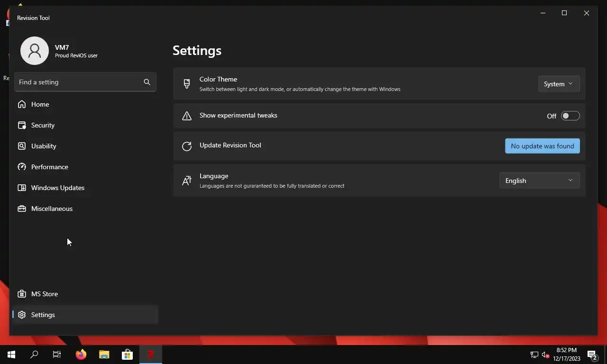The height and width of the screenshot is (364, 607).
Task: Open the Language English dropdown
Action: pos(540,181)
